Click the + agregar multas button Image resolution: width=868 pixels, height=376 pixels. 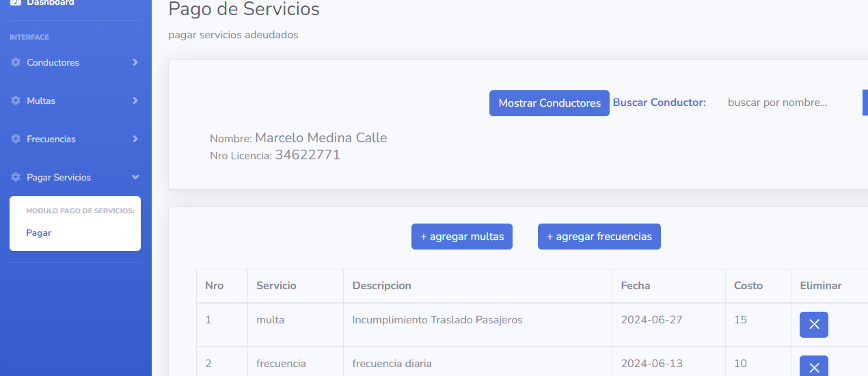[x=462, y=237]
